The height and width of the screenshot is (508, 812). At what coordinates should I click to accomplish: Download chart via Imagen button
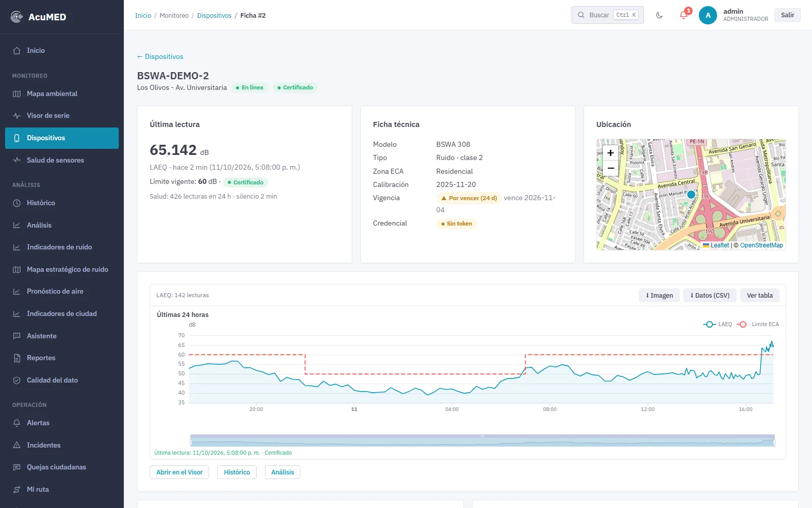click(659, 295)
